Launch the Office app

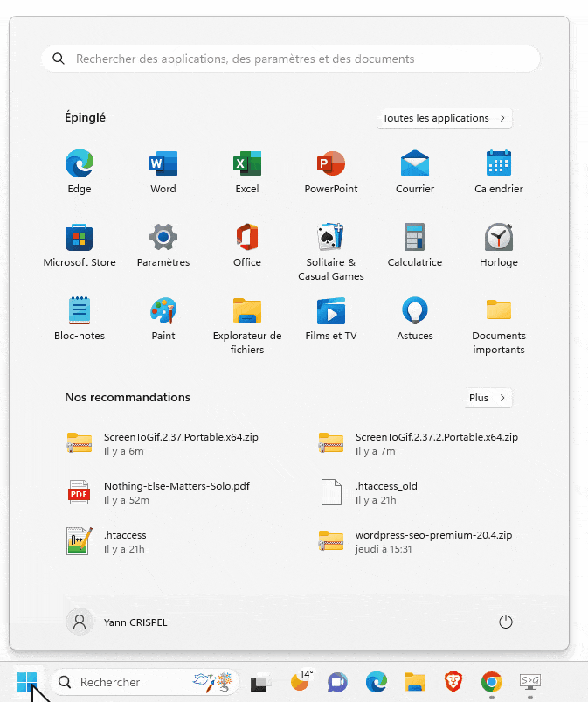[x=247, y=245]
